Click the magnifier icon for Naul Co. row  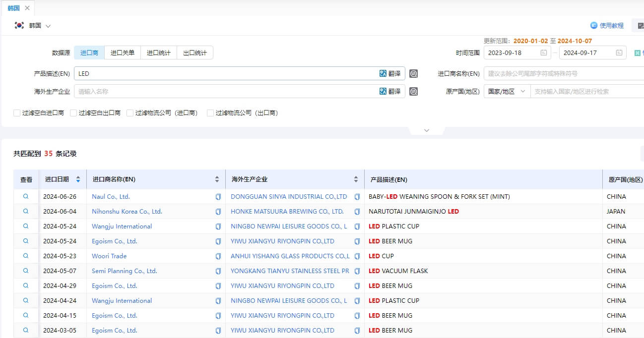pyautogui.click(x=26, y=197)
